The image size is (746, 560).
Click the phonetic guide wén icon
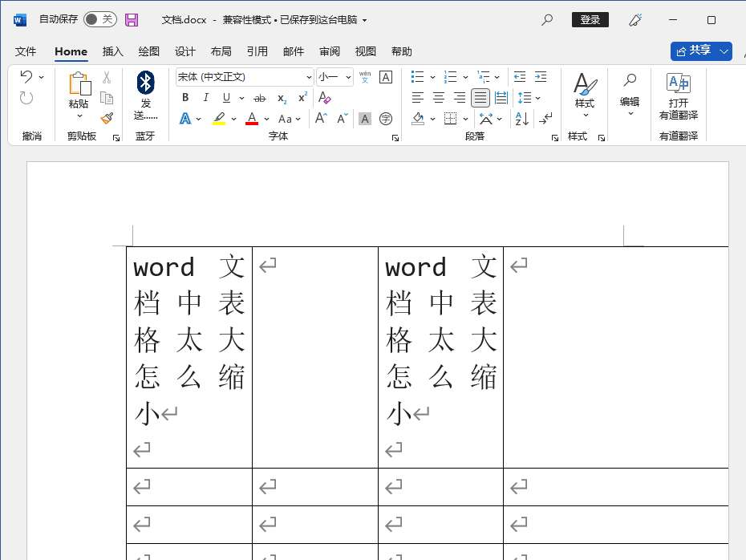[x=365, y=77]
